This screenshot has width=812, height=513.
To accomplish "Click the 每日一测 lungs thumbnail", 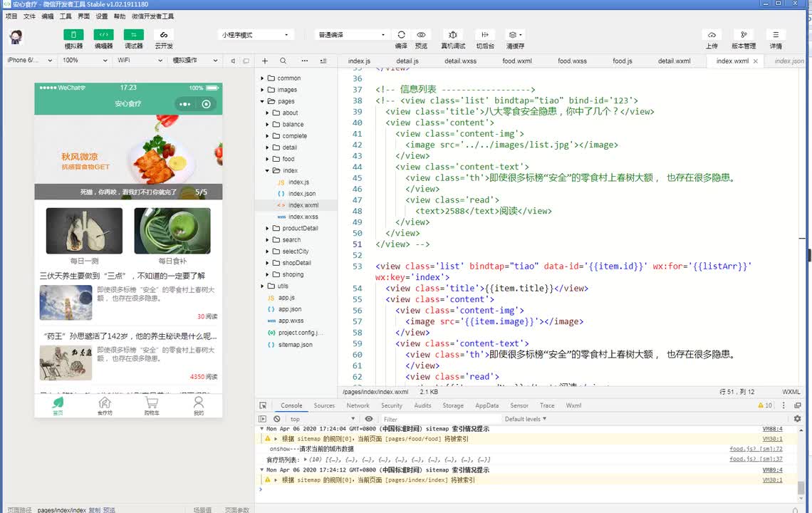I will click(x=85, y=231).
